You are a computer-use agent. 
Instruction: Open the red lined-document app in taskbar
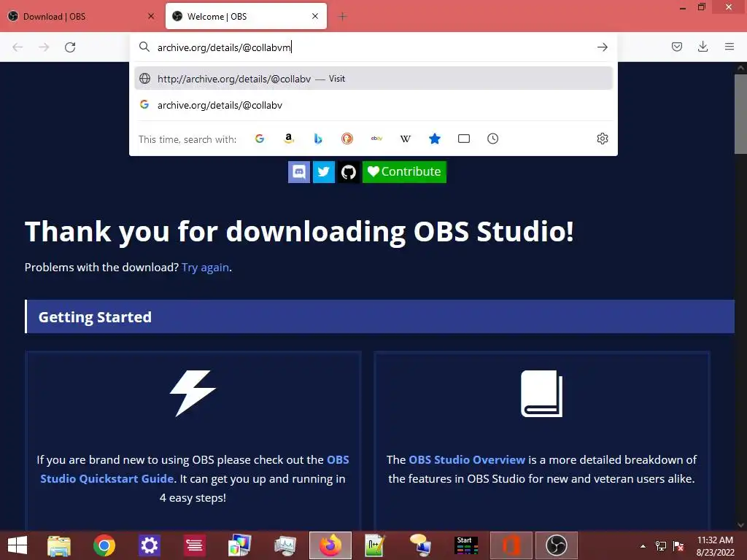pos(194,545)
